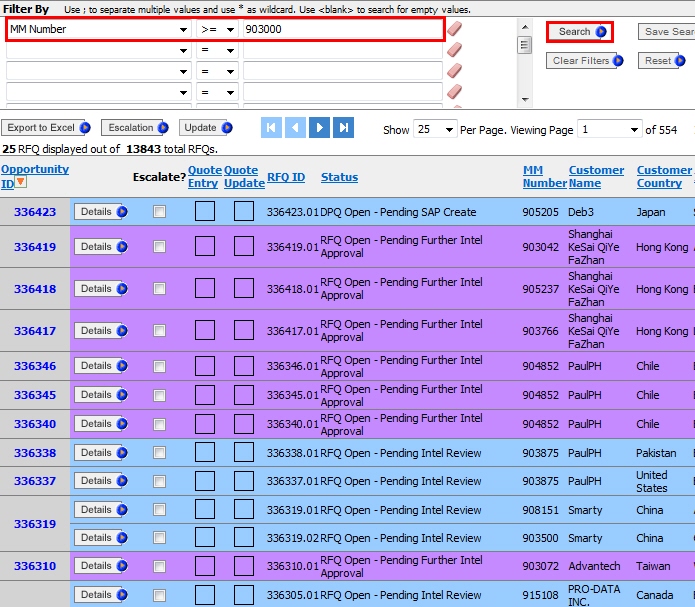Click eraser icon beside second filter row
695x607 pixels.
455,50
